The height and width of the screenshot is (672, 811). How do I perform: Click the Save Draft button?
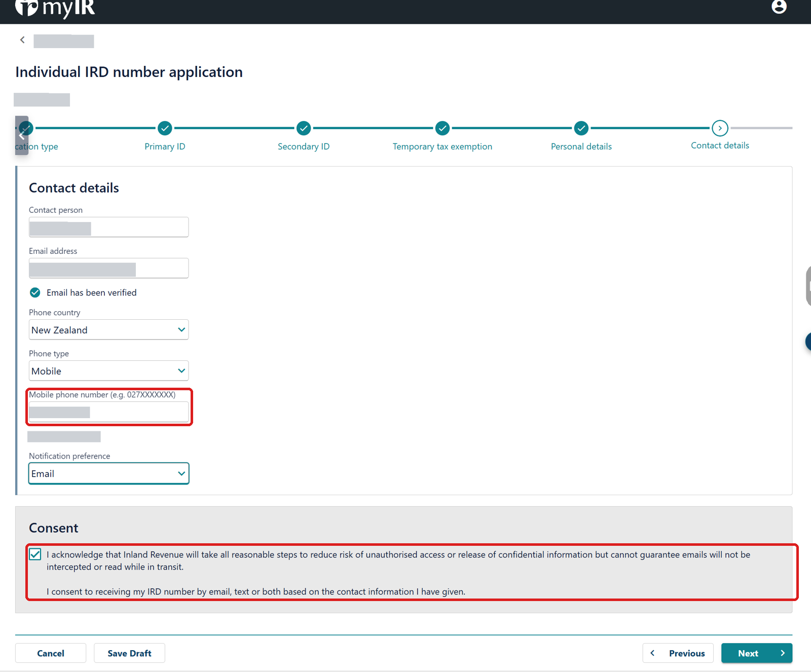coord(129,653)
